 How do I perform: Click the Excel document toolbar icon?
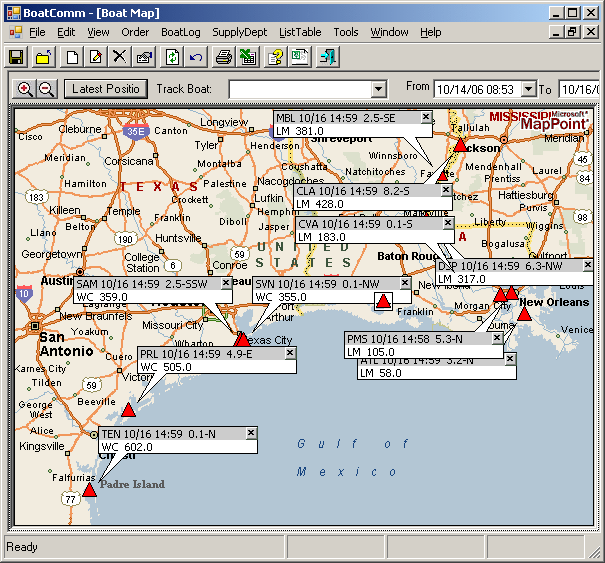[x=300, y=57]
